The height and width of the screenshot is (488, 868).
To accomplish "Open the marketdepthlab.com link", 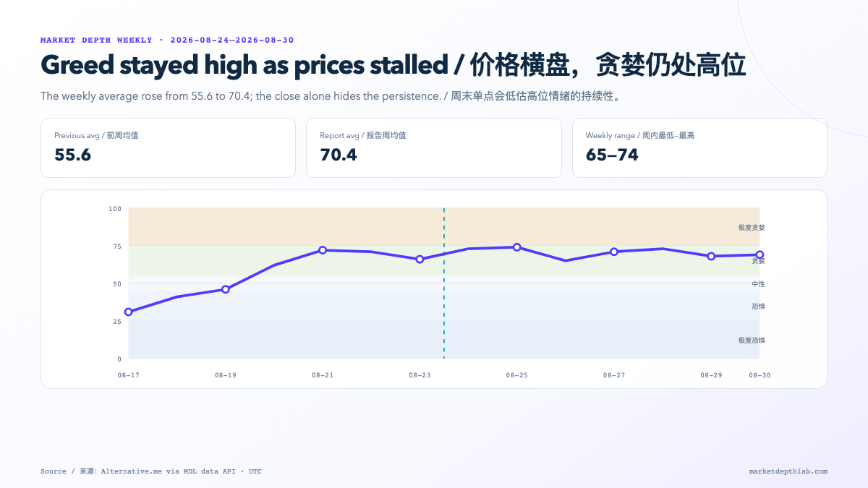I will click(788, 471).
